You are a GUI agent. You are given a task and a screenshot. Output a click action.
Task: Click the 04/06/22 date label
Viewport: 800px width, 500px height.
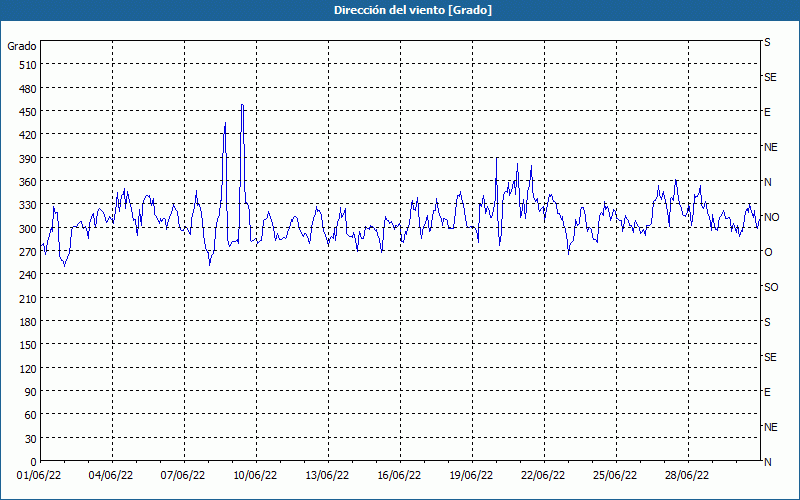(x=111, y=476)
